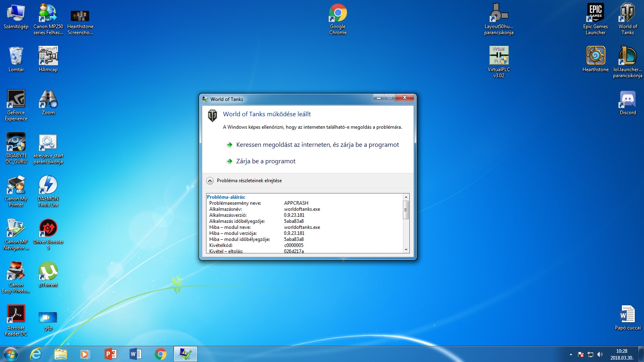Viewport: 644px width, 362px height.
Task: Open the Lomtár recycle bin
Action: [x=16, y=59]
